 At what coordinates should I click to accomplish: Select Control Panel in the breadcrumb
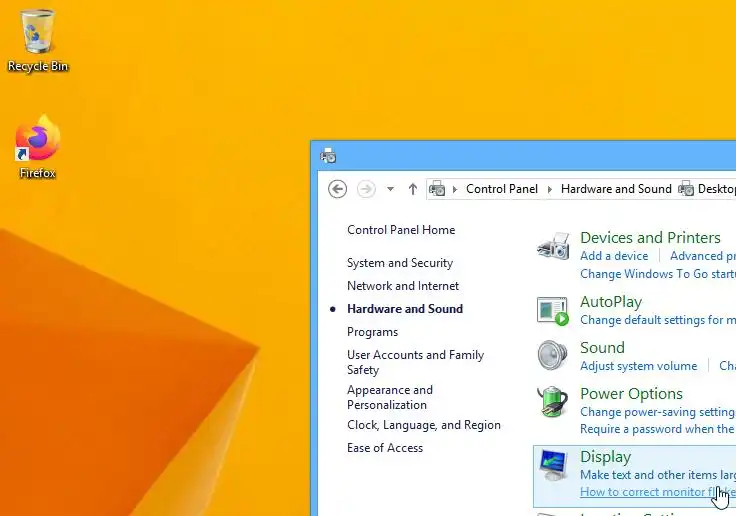(x=502, y=189)
